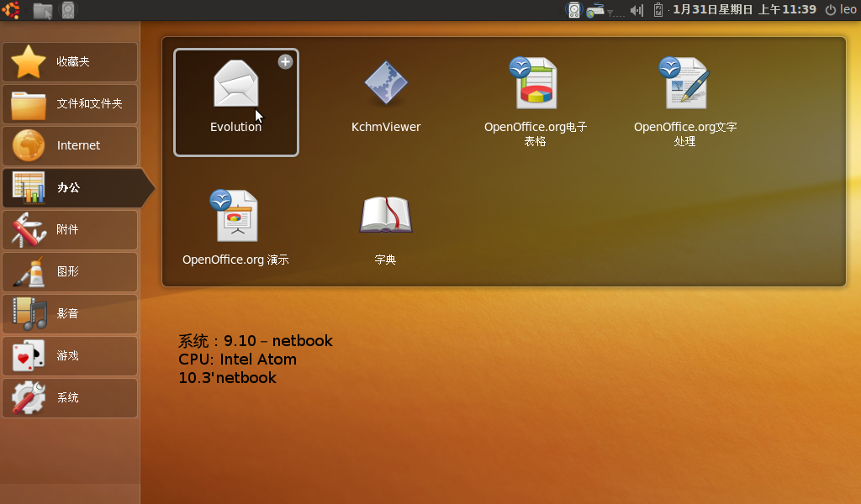Open the clock showing 上午11:39
Image resolution: width=861 pixels, height=504 pixels.
tap(744, 9)
